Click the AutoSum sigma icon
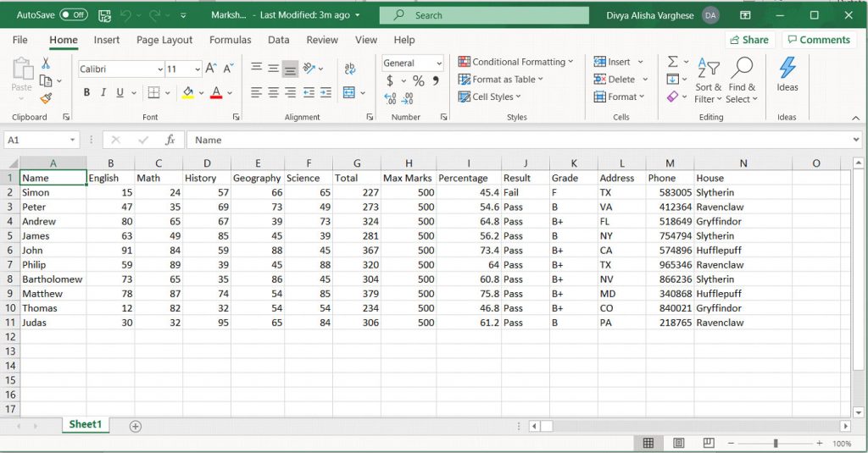 (x=672, y=62)
